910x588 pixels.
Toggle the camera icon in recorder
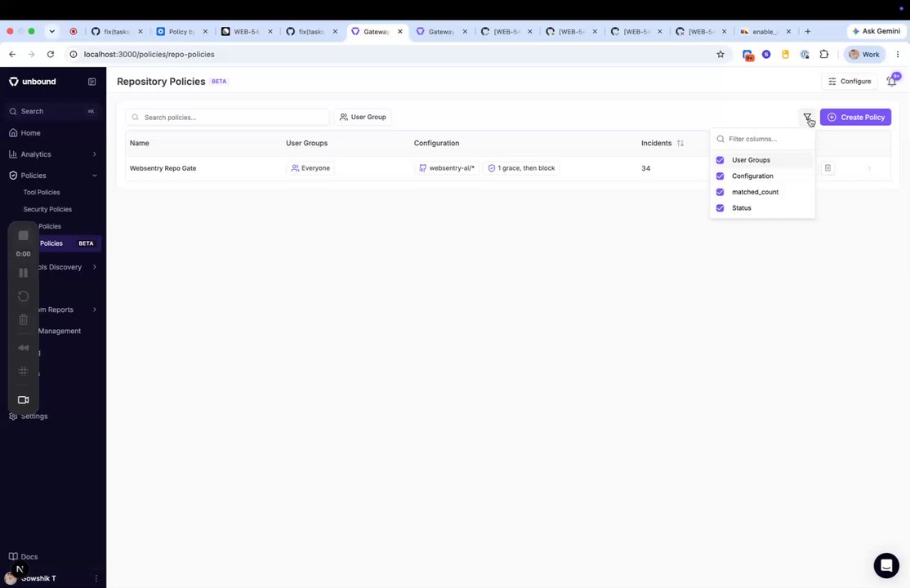pyautogui.click(x=23, y=400)
